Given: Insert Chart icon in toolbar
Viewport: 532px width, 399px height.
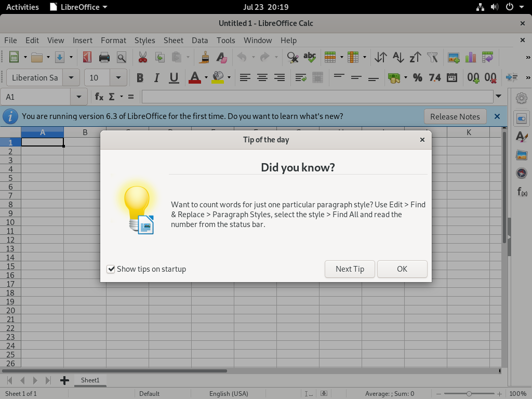Looking at the screenshot, I should tap(471, 57).
